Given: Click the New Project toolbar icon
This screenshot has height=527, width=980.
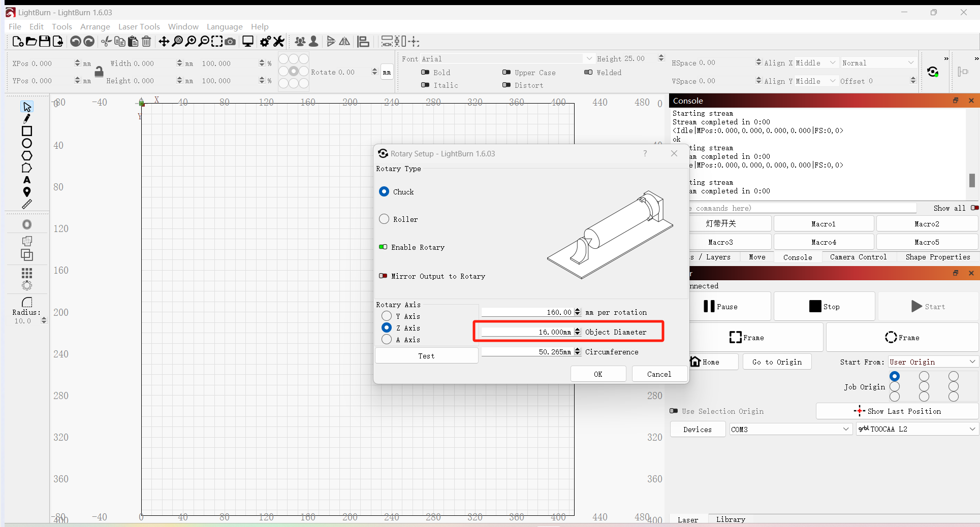Looking at the screenshot, I should (x=18, y=42).
